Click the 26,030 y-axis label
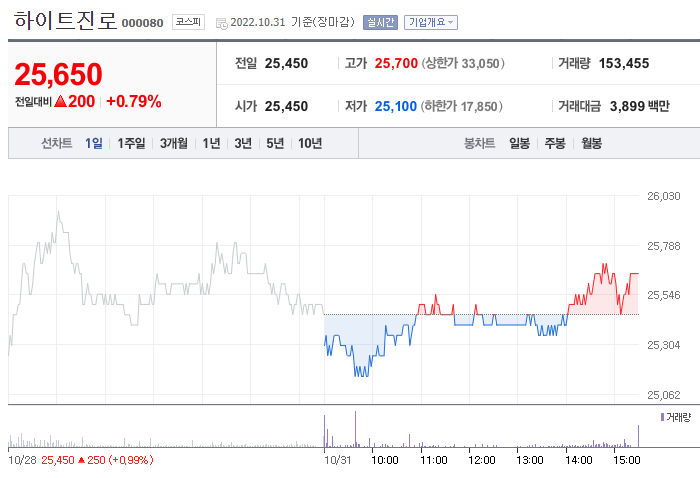 664,196
